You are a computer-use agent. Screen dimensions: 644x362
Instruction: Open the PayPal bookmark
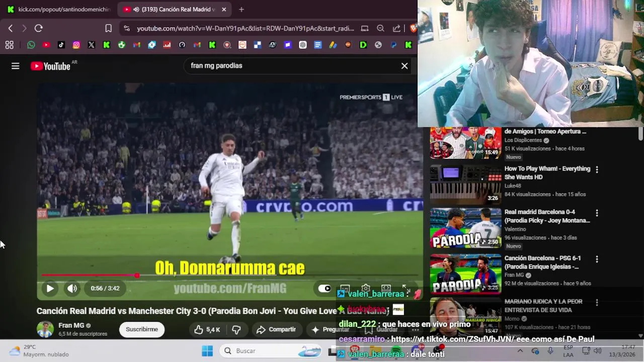pos(393,45)
